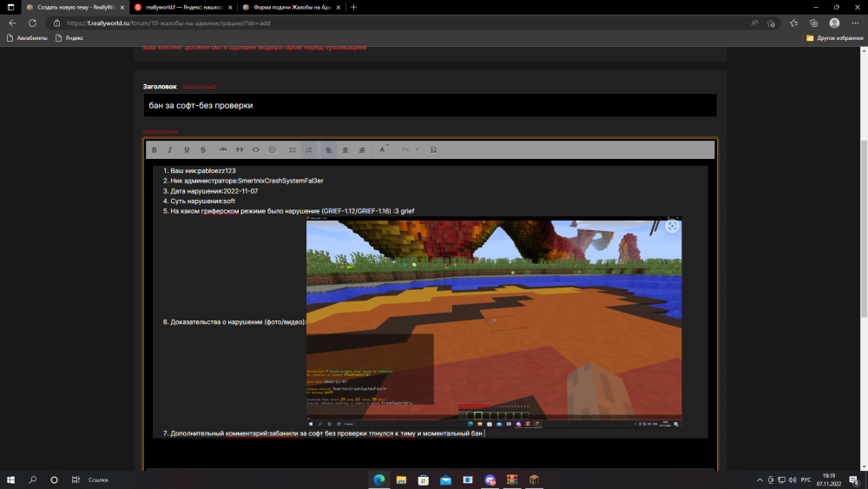Add this page to favorites
Screen dimensions: 868x489
coord(771,23)
